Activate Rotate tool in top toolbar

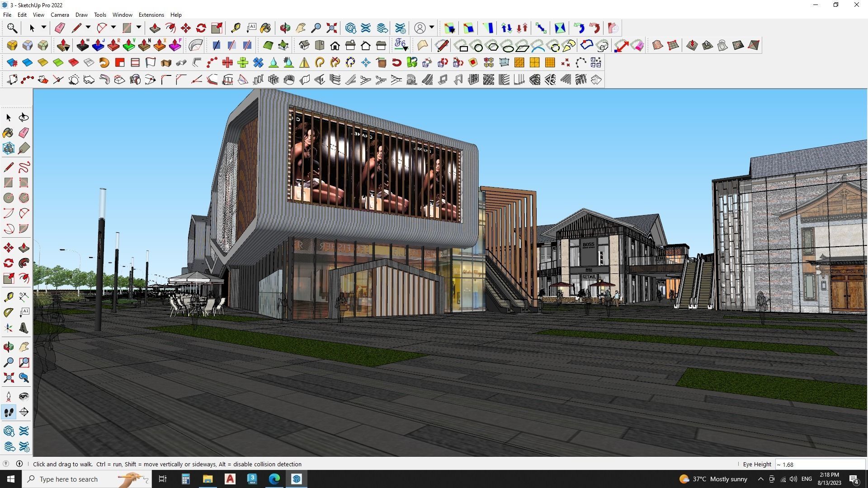(x=201, y=28)
